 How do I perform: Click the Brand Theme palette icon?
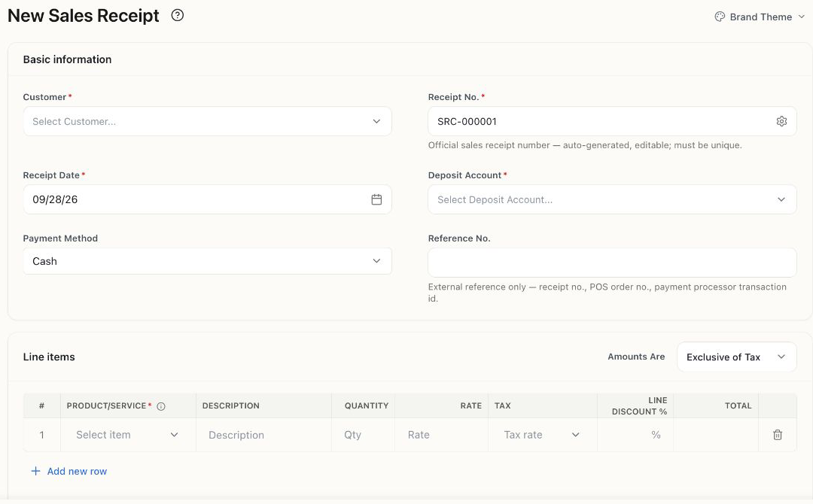(x=720, y=17)
